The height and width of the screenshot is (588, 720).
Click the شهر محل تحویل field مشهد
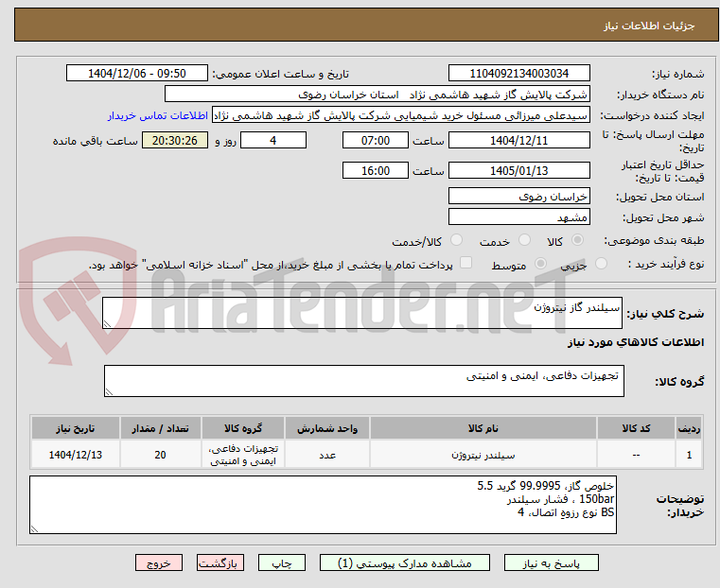(518, 216)
